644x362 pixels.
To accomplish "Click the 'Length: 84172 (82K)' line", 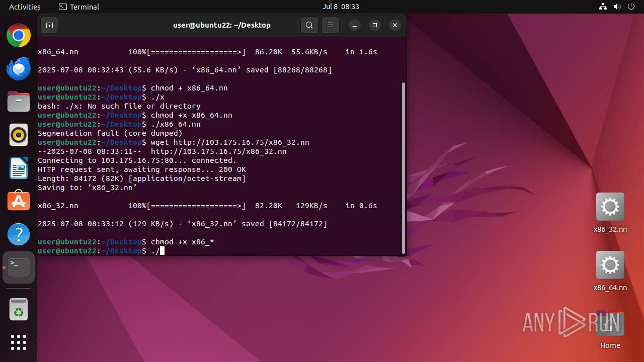I will coord(142,178).
